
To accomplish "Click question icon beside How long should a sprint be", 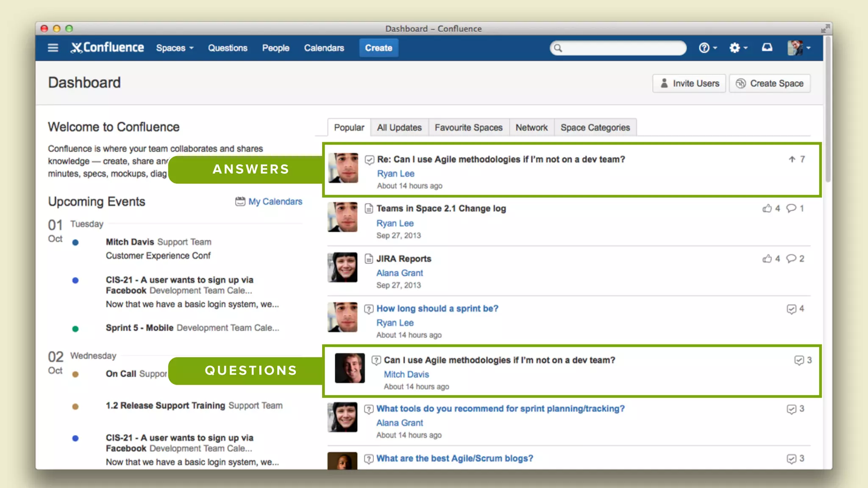I will point(369,309).
